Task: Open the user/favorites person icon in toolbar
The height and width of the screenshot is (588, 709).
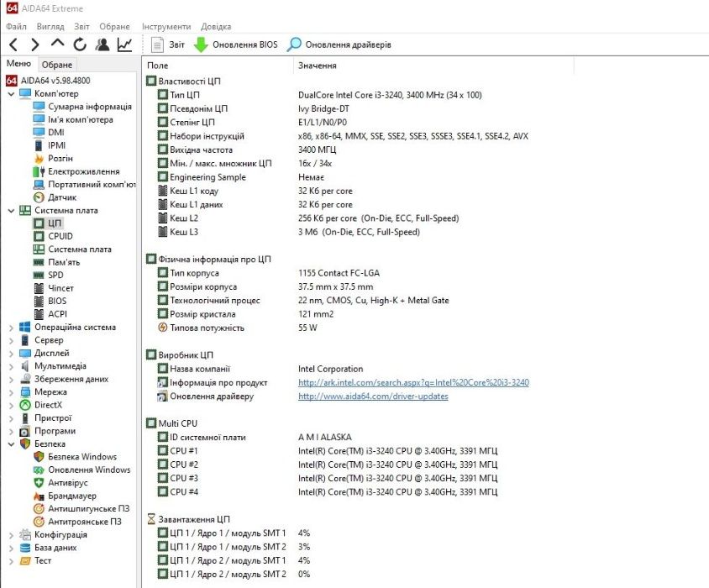Action: pyautogui.click(x=102, y=45)
